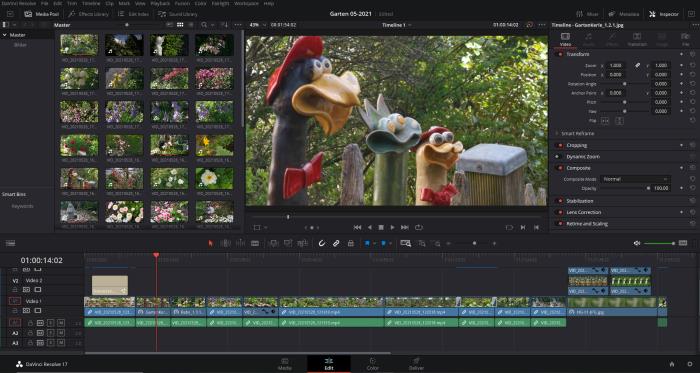The height and width of the screenshot is (373, 700).
Task: Click the Full Extent Zoom icon
Action: (405, 243)
